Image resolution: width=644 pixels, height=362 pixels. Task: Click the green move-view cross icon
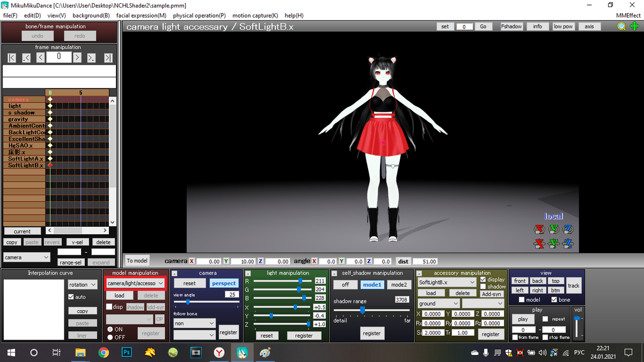(x=634, y=26)
